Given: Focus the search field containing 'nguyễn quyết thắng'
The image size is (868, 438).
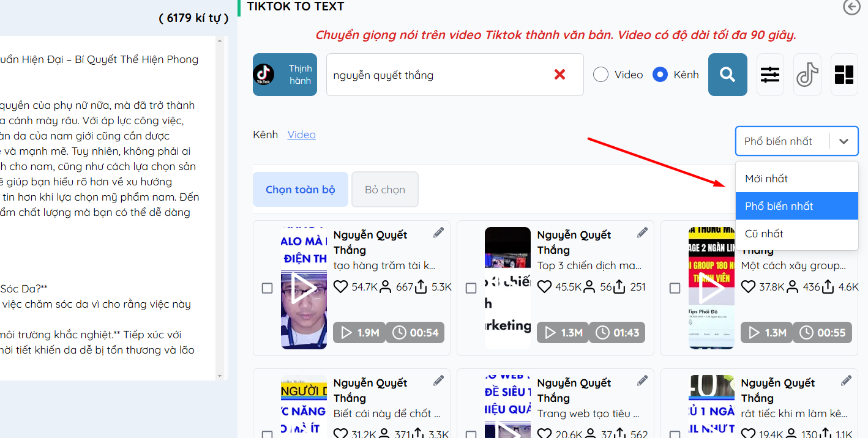Looking at the screenshot, I should click(455, 75).
